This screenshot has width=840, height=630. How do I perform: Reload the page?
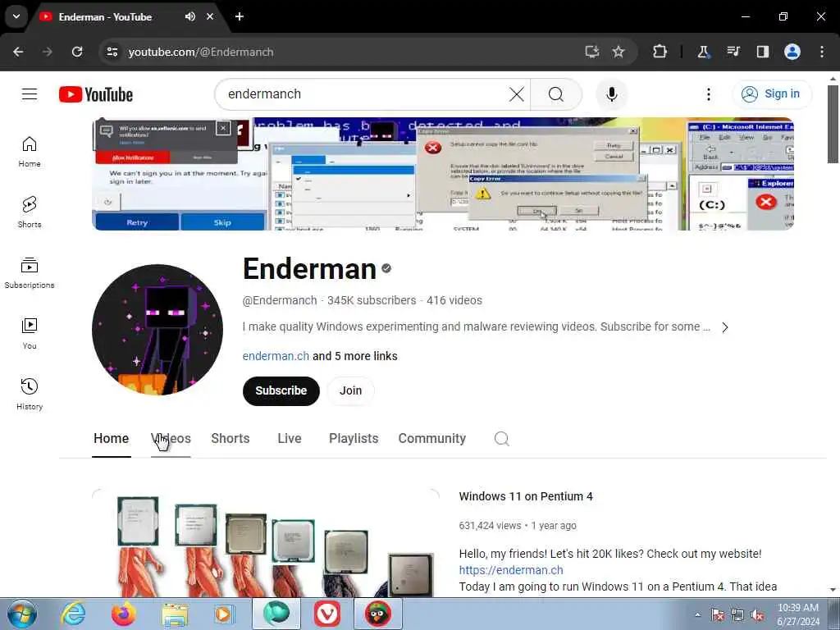click(77, 52)
